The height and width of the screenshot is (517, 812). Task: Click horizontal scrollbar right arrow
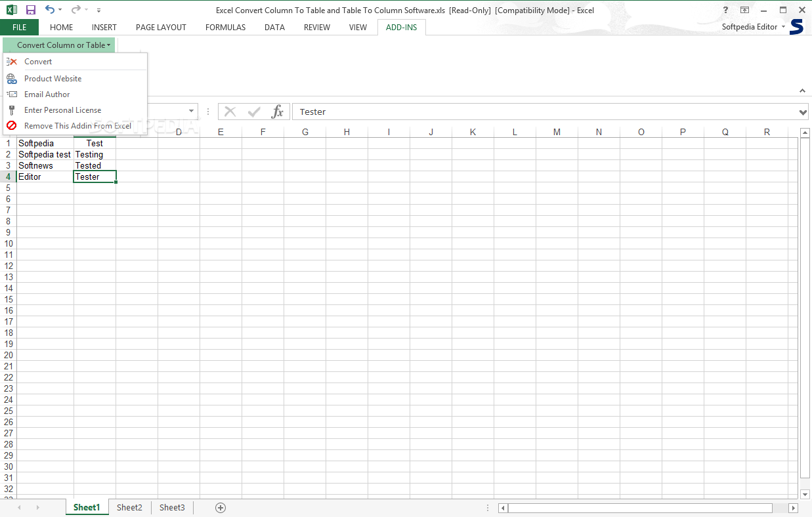pos(793,508)
